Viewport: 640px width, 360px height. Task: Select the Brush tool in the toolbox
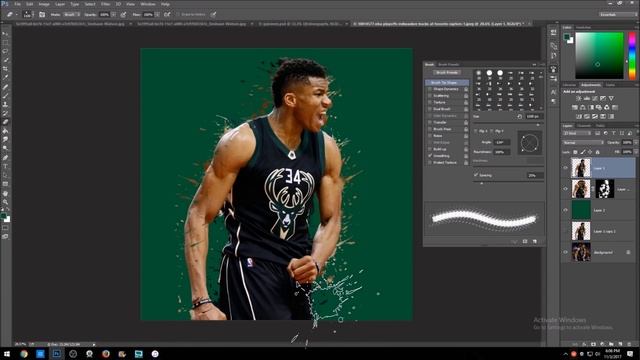pos(5,96)
